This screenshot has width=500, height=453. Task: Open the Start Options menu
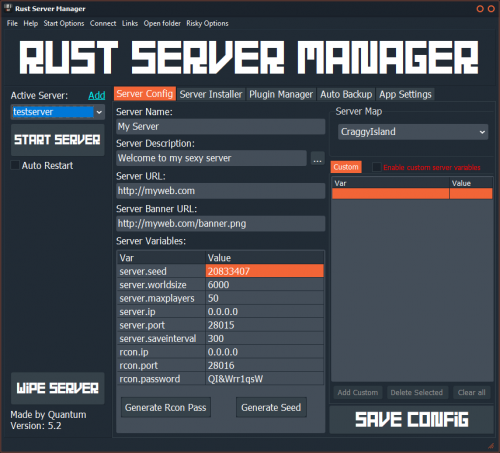pyautogui.click(x=64, y=23)
